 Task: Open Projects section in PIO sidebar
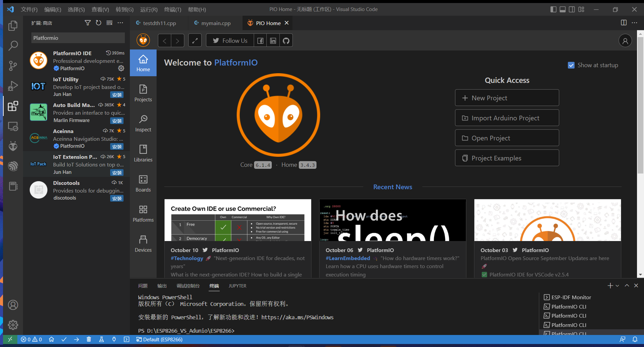143,93
